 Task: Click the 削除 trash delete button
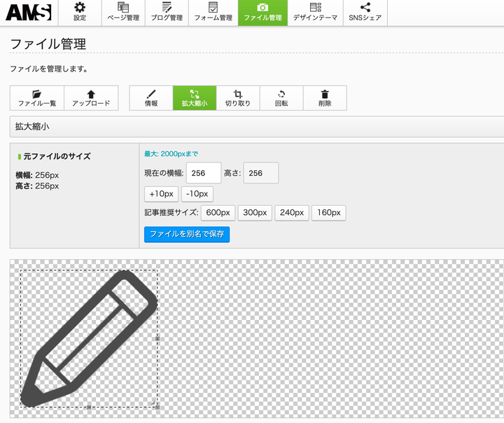[x=325, y=98]
